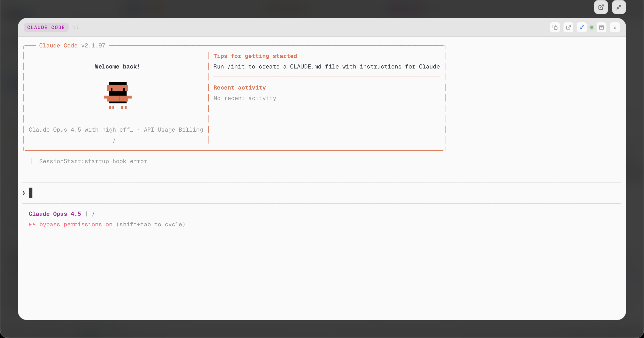Click the CLAUDE CODE title badge

point(46,28)
